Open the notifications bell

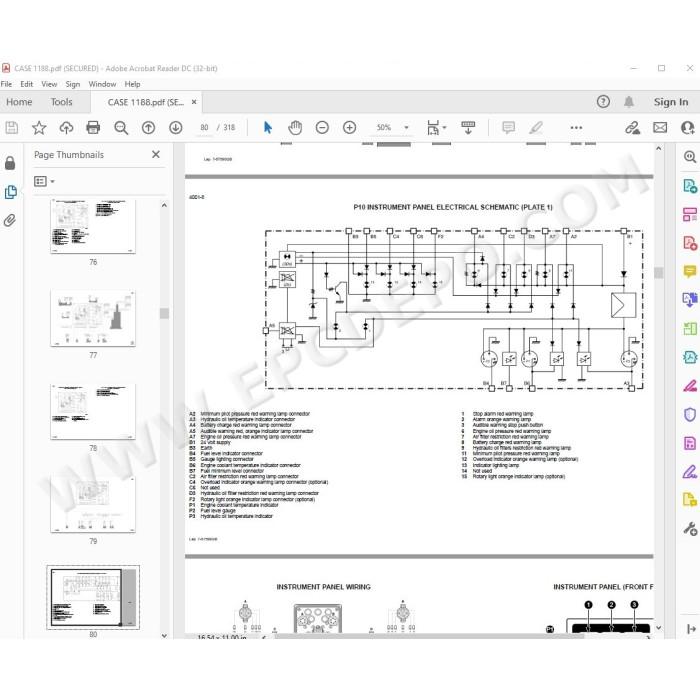629,102
